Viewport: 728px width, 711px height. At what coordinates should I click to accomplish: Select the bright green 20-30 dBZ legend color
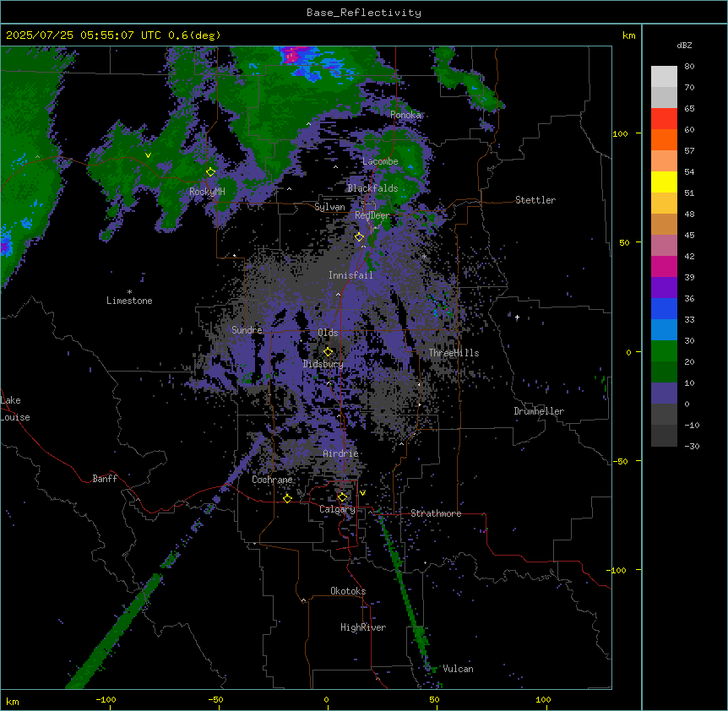(664, 351)
